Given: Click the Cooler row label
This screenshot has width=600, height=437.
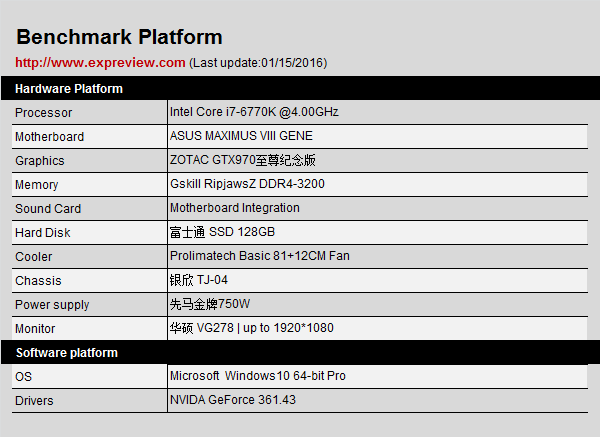Looking at the screenshot, I should tap(33, 257).
